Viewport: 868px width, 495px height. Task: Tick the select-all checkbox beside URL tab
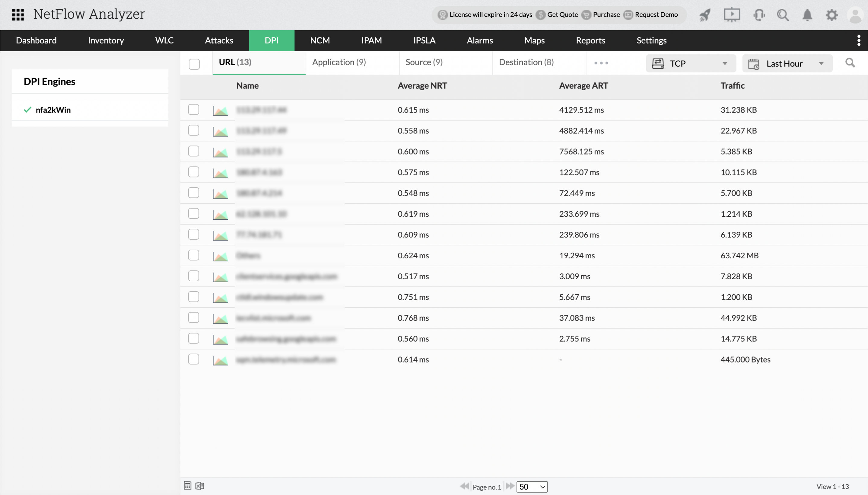pos(194,64)
